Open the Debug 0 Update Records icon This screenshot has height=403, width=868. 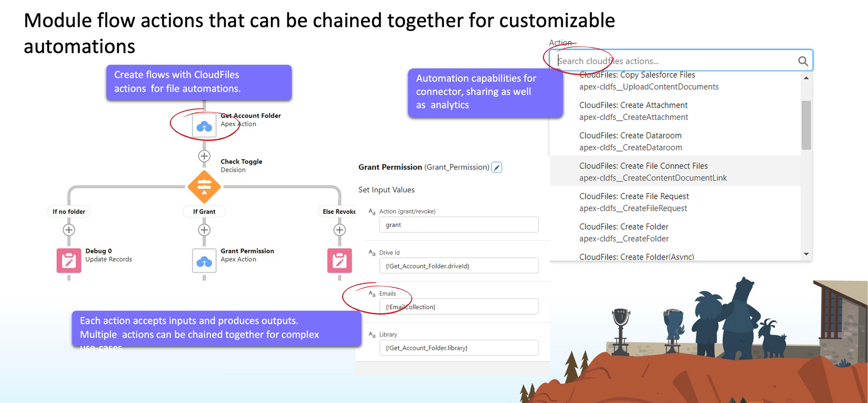[x=69, y=261]
